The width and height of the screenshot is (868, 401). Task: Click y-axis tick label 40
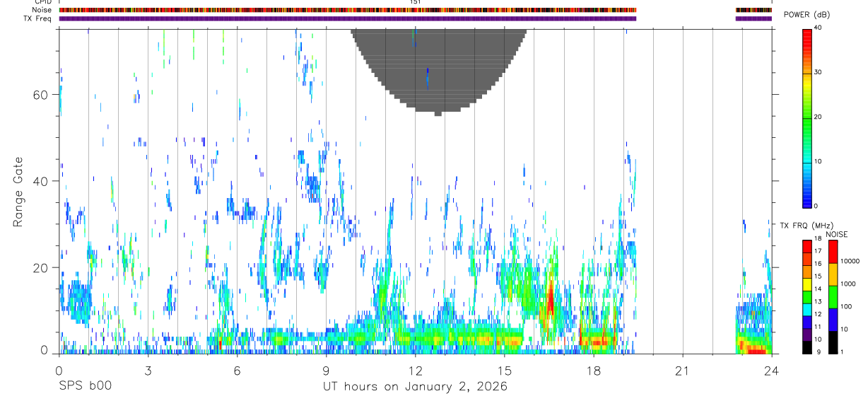pyautogui.click(x=41, y=181)
